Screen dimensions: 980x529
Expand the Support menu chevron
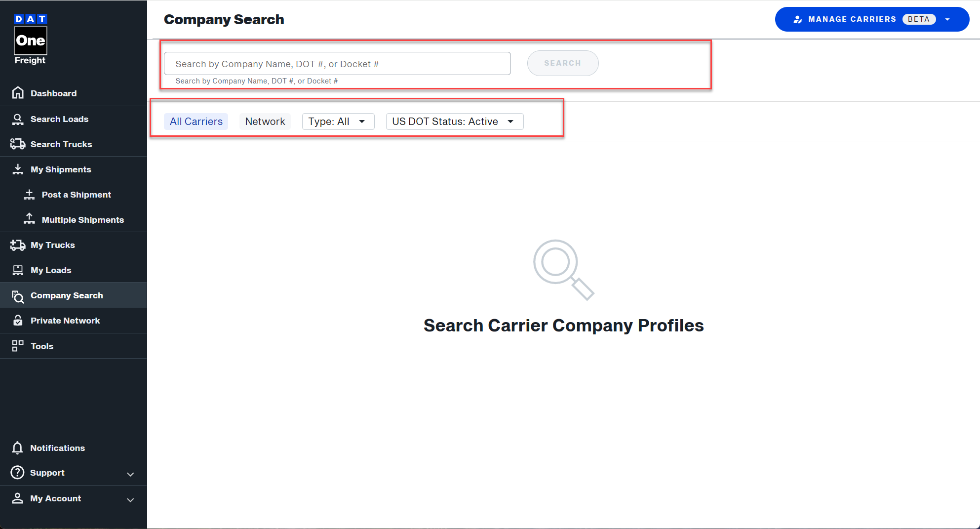click(130, 474)
